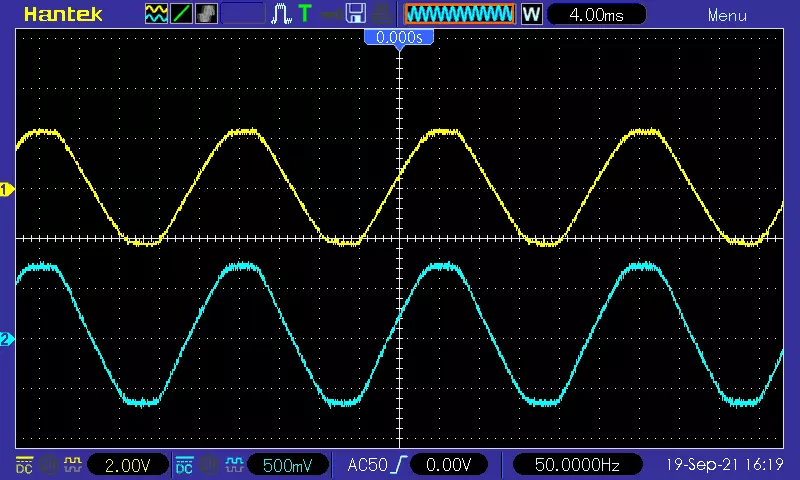
Task: Click the 0.00V trigger level value
Action: click(x=448, y=465)
